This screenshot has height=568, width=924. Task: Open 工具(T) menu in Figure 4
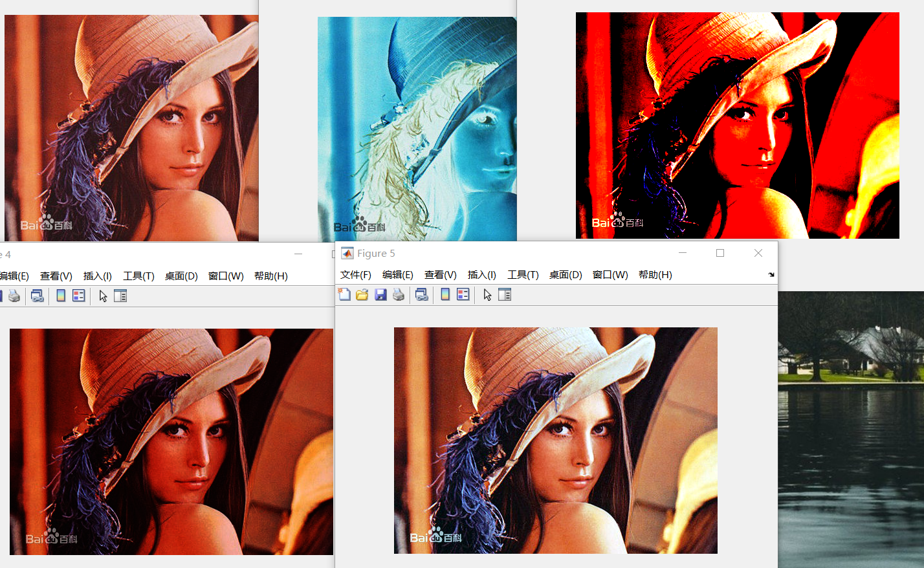pyautogui.click(x=138, y=276)
